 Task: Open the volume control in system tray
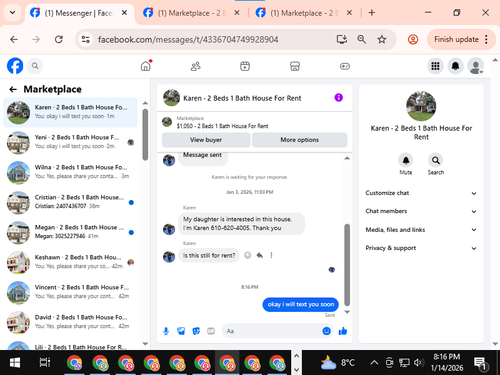click(x=419, y=362)
